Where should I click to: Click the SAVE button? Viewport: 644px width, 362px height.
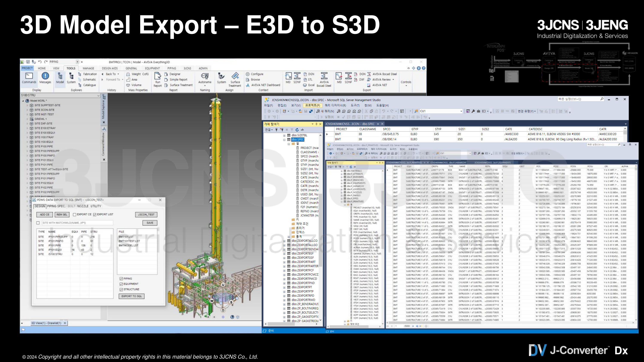(x=150, y=223)
